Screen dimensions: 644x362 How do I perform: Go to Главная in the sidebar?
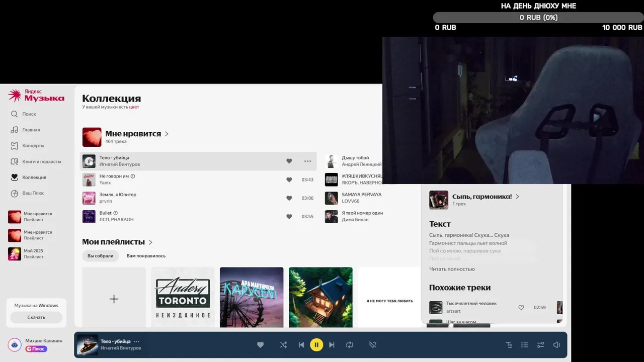tap(25, 130)
